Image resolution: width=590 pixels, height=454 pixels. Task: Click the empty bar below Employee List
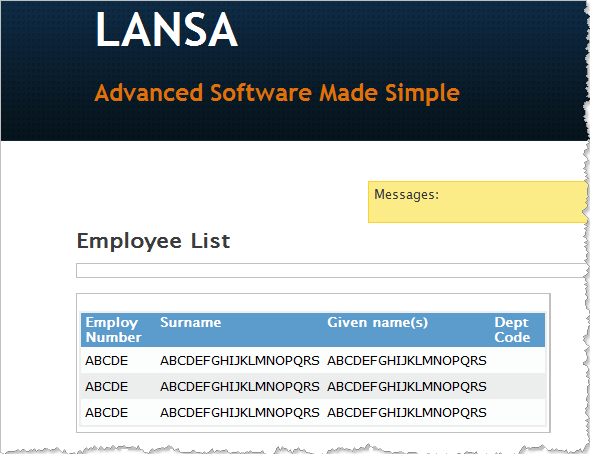[331, 270]
